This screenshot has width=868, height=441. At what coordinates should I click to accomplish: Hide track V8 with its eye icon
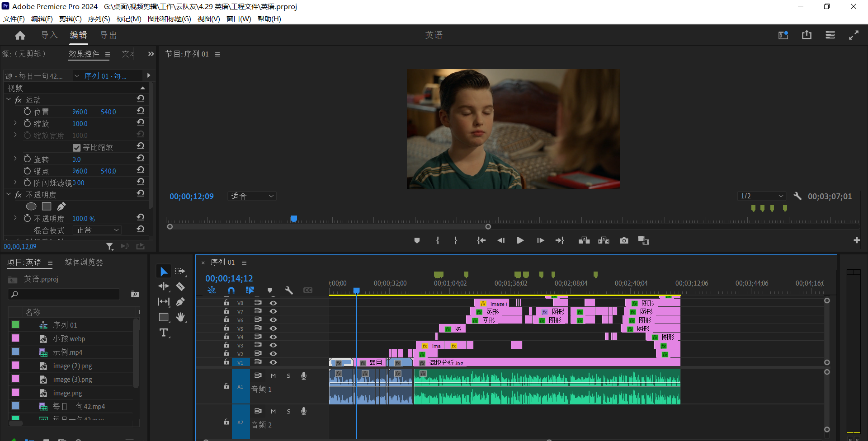pyautogui.click(x=273, y=303)
